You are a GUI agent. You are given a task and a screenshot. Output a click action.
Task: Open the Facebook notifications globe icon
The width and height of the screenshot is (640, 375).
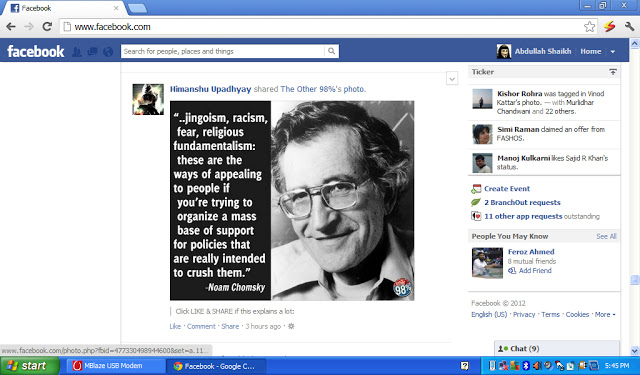[x=108, y=52]
